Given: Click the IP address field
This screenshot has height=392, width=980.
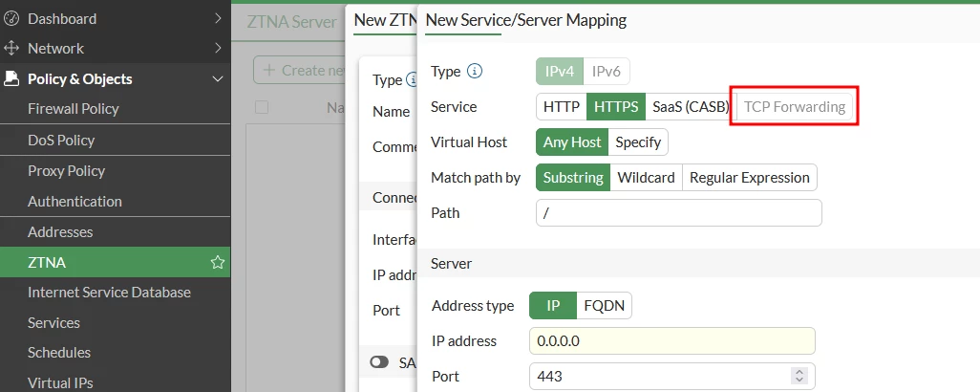Looking at the screenshot, I should click(x=671, y=340).
